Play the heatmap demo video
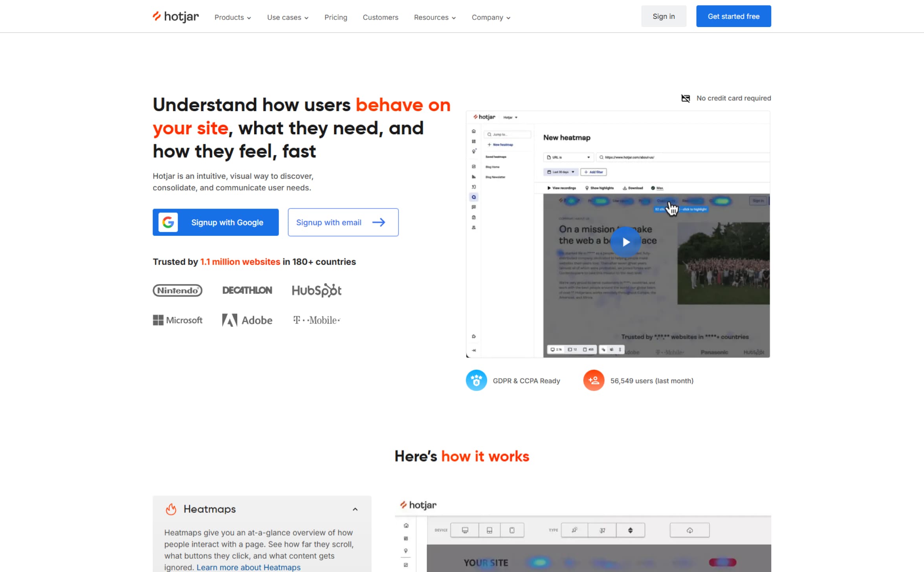 click(626, 242)
